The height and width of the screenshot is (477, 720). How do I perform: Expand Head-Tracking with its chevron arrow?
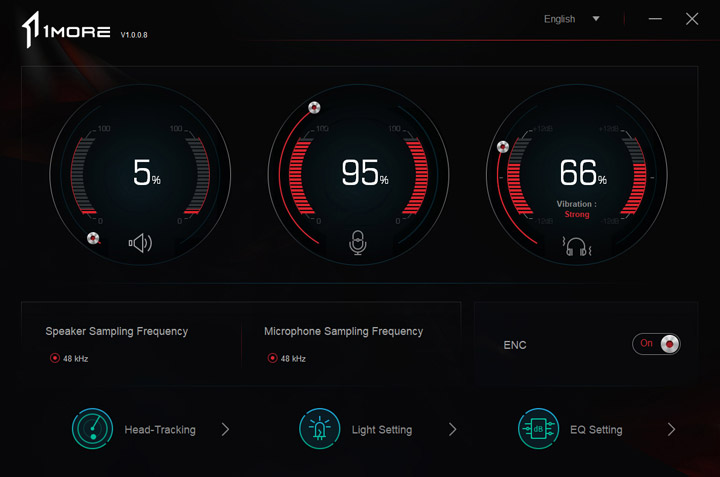(225, 429)
